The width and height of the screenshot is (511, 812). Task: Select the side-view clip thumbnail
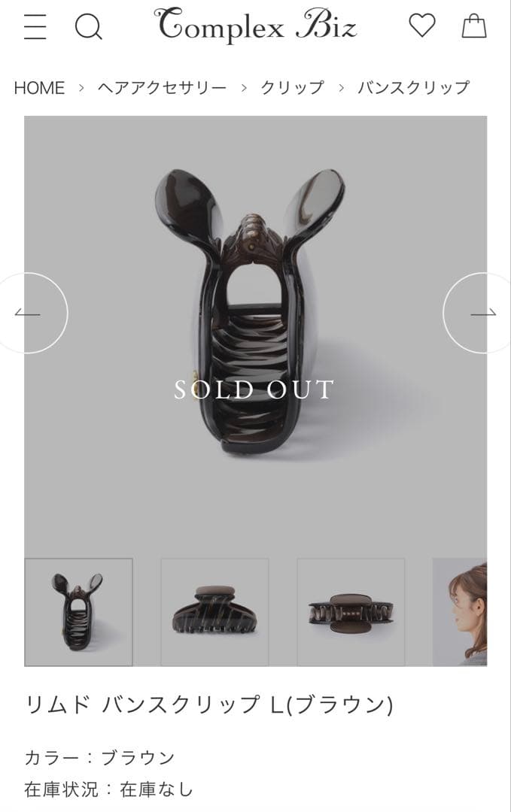click(x=214, y=612)
